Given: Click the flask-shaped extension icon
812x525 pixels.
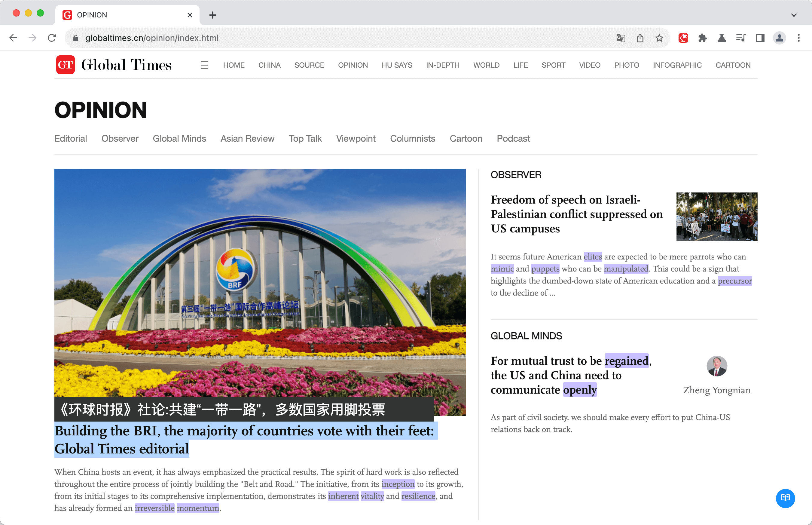Looking at the screenshot, I should click(x=721, y=38).
